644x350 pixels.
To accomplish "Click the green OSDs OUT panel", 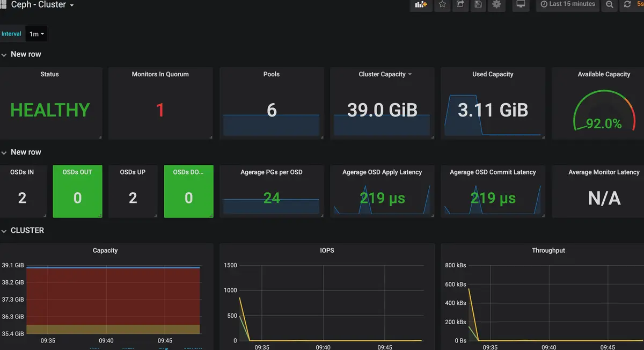I will 77,191.
